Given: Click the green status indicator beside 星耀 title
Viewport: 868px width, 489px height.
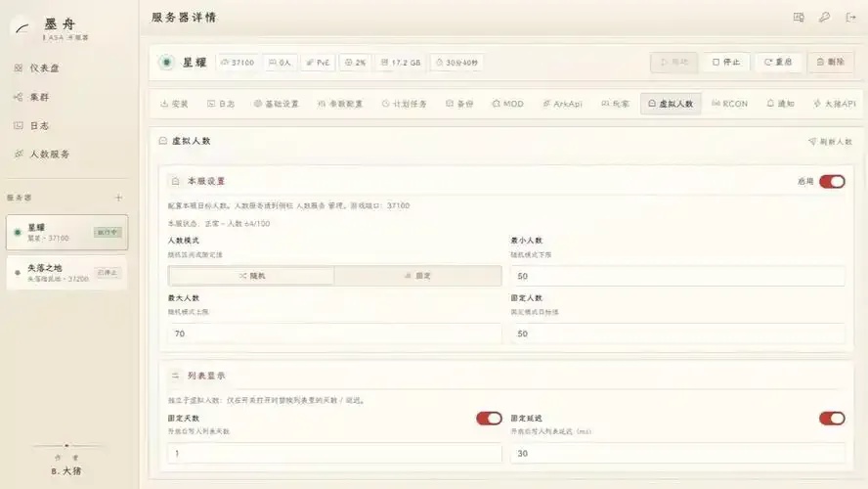Looking at the screenshot, I should pos(166,62).
